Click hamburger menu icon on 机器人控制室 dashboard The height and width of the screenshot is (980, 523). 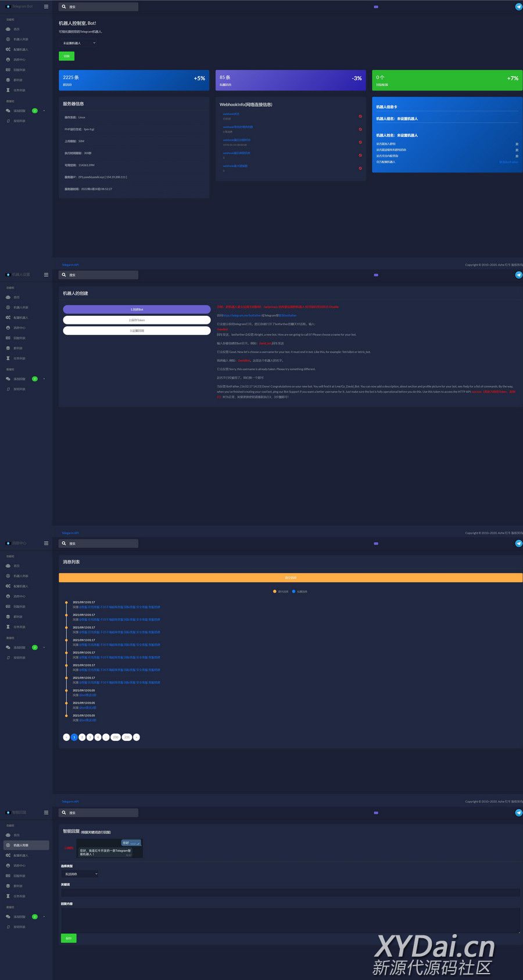click(x=46, y=6)
